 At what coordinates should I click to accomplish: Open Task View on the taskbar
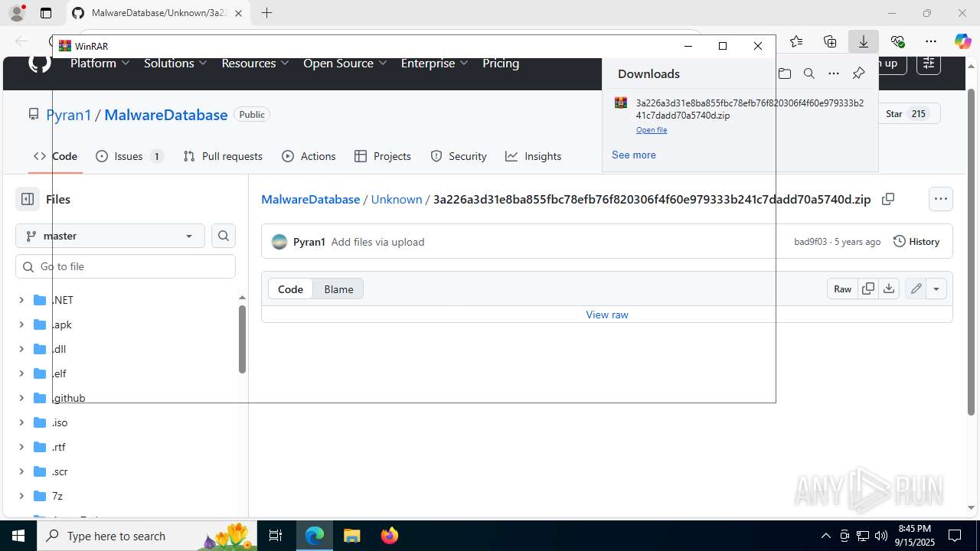click(x=276, y=536)
